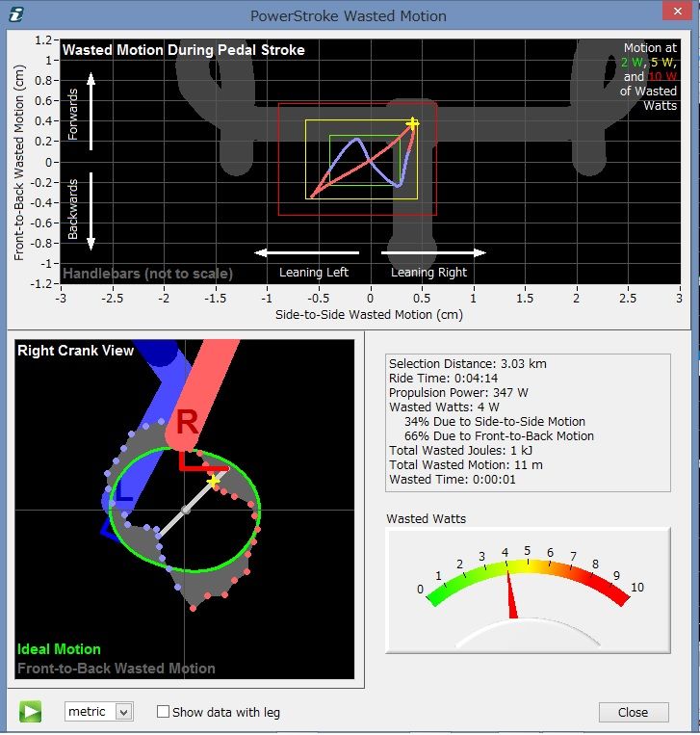The width and height of the screenshot is (700, 735).
Task: Click the 'Leaning Left' label
Action: point(314,273)
